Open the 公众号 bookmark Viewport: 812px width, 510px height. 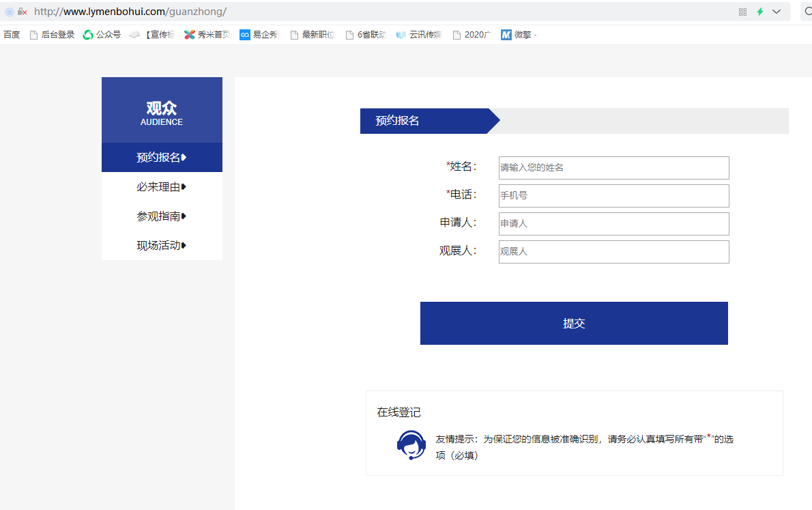tap(102, 35)
